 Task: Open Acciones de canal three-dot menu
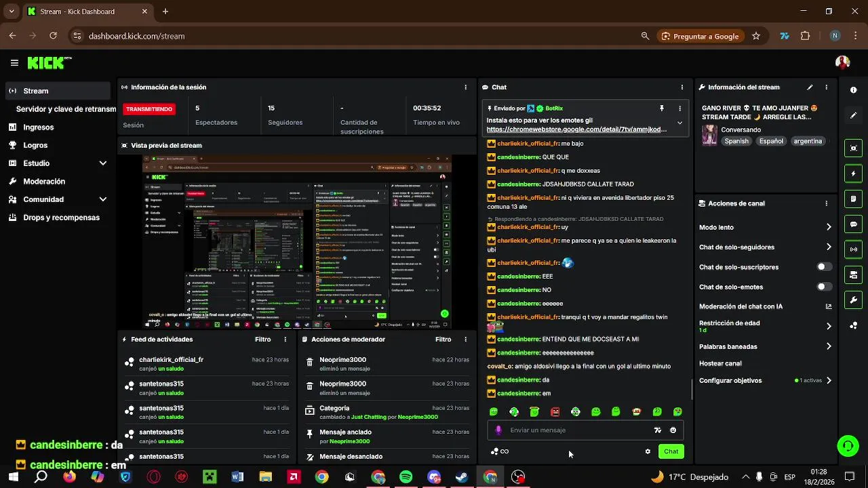[x=826, y=203]
